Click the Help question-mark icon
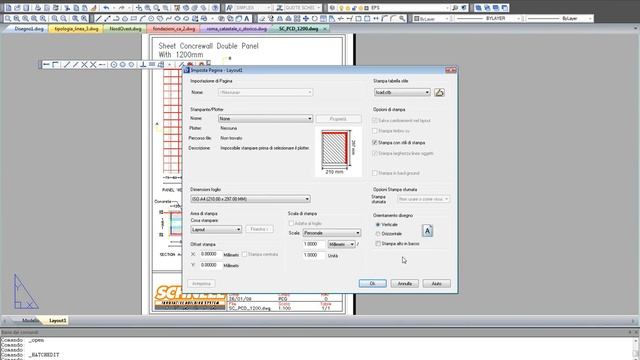Viewport: 640px width, 360px height. point(215,8)
